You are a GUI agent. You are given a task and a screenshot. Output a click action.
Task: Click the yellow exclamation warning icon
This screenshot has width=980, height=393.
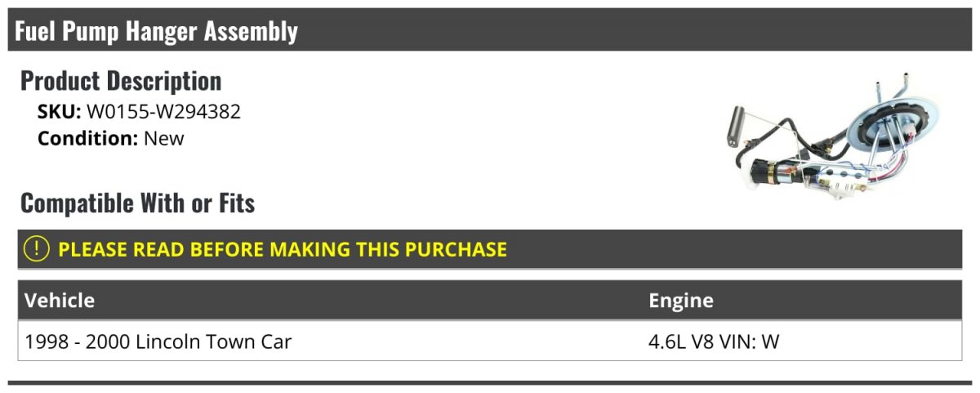37,249
